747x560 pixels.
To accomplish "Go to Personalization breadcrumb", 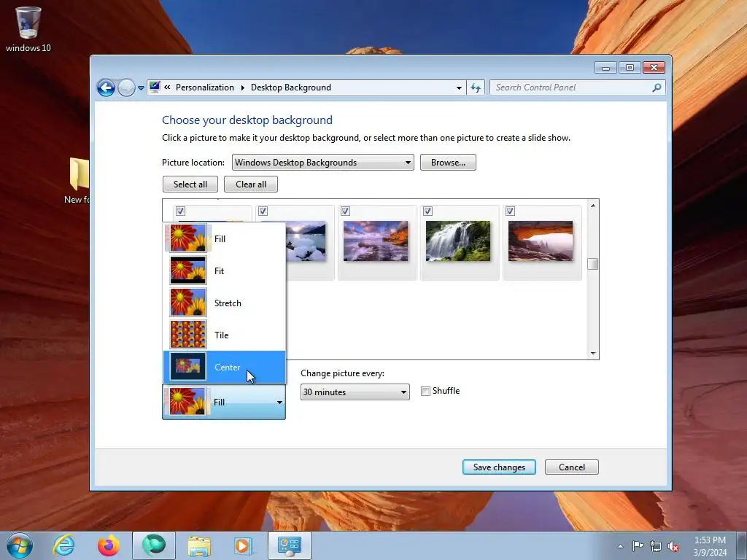I will click(x=205, y=87).
